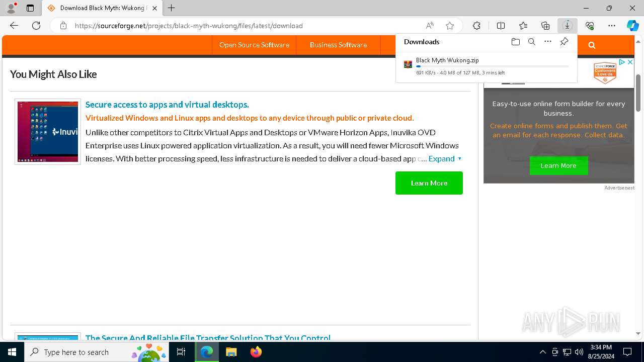
Task: Toggle Downloads toolbar button
Action: [567, 26]
